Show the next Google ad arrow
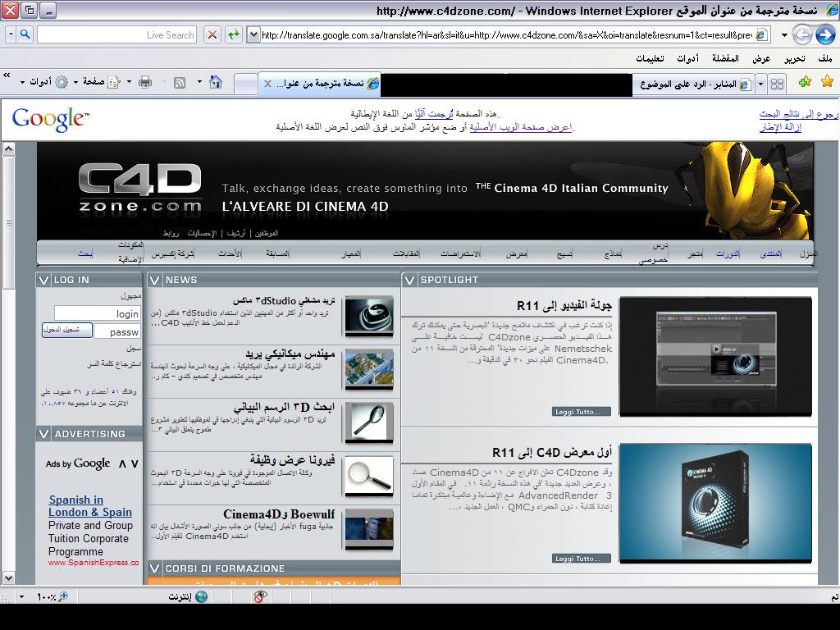The height and width of the screenshot is (630, 840). 135,464
